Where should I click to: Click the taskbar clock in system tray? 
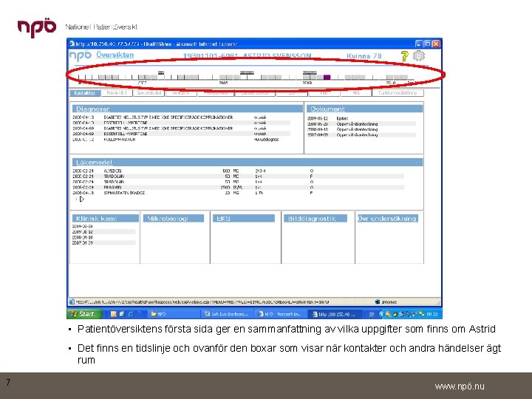pos(432,314)
